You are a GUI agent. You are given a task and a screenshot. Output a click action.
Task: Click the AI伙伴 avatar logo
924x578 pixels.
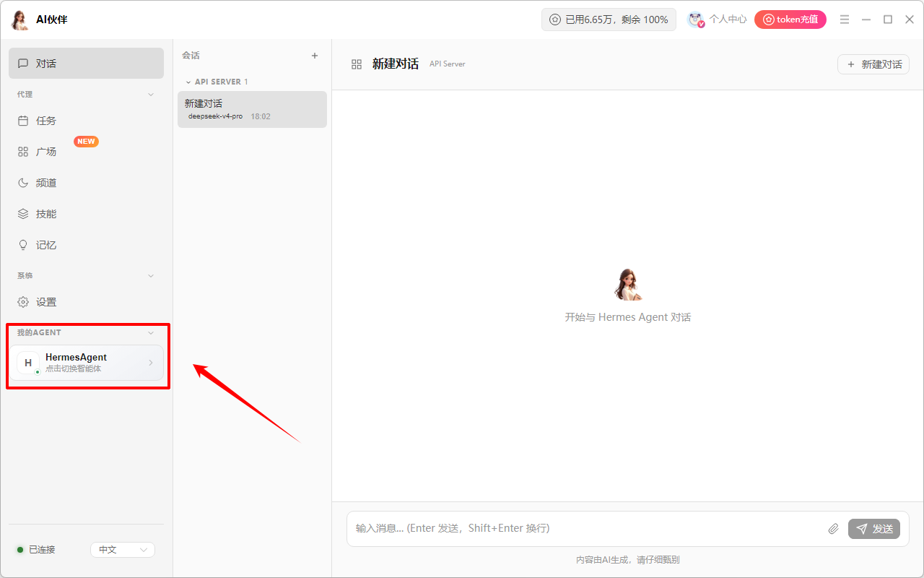(19, 20)
